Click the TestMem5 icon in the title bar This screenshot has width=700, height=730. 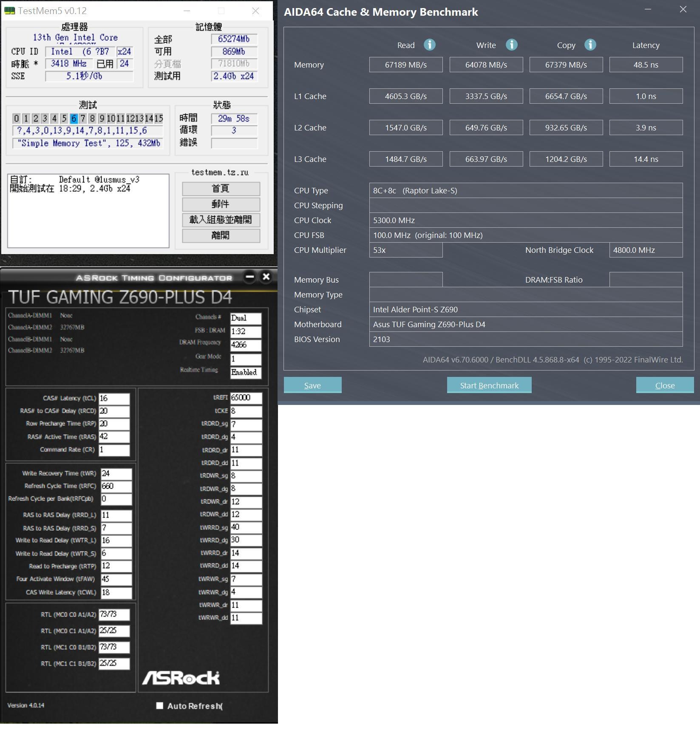click(9, 11)
